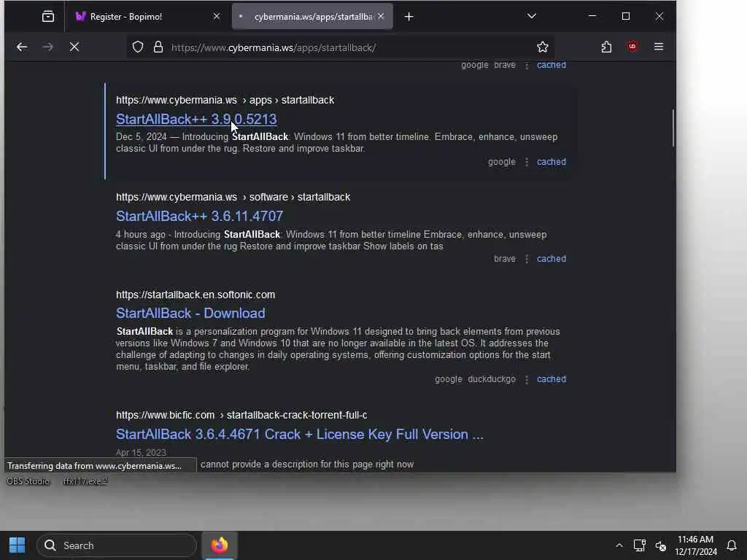Expand the list all tabs dropdown
747x560 pixels.
pos(532,16)
